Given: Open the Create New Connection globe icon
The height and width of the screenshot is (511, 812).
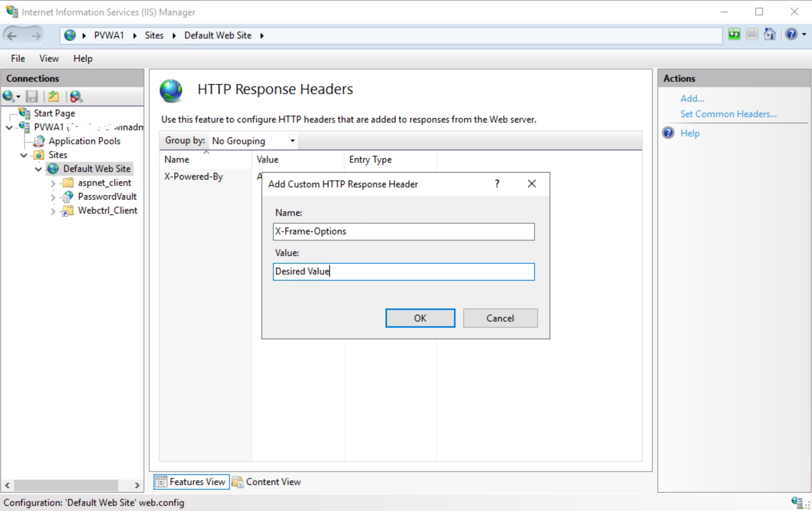Looking at the screenshot, I should coord(9,96).
